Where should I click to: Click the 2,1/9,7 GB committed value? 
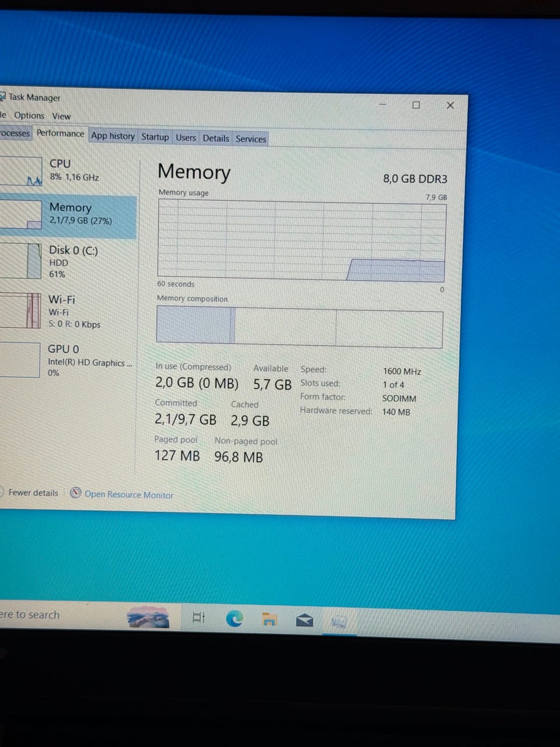coord(185,420)
